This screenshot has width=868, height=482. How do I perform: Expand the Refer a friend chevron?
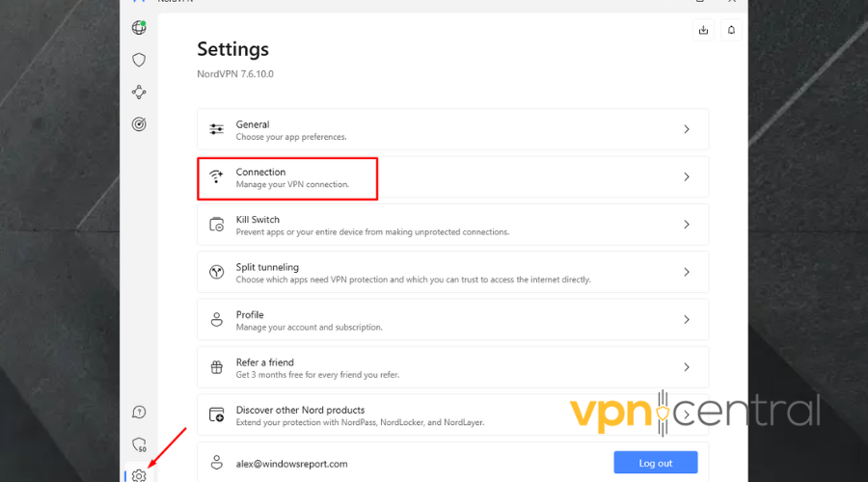686,367
